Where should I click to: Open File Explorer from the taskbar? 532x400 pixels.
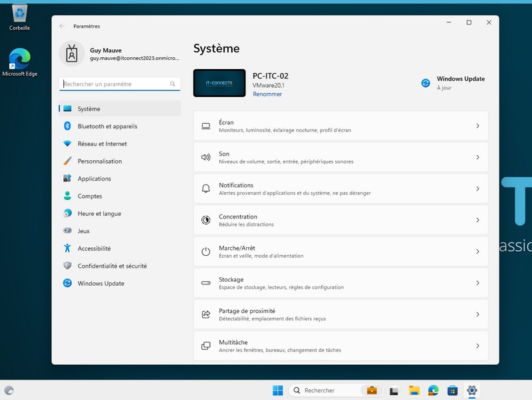click(414, 391)
